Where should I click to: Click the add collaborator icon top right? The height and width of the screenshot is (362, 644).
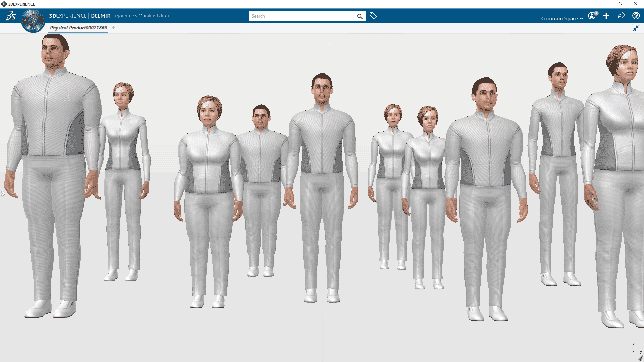[x=606, y=16]
